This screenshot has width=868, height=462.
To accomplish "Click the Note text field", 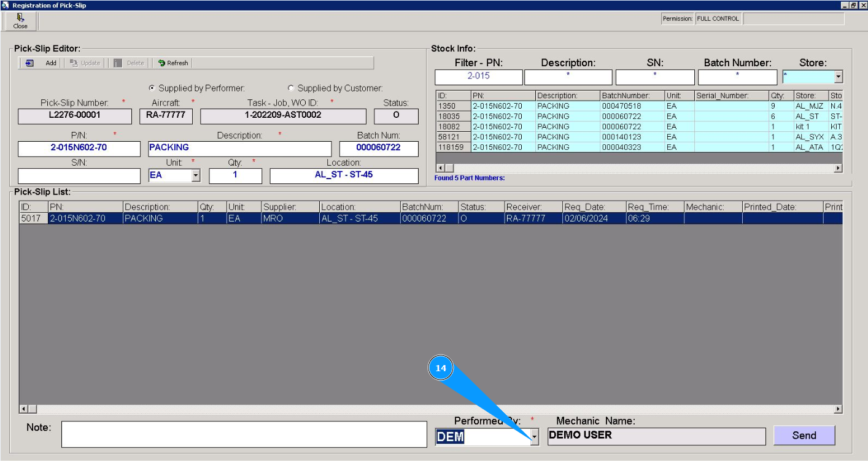I will (244, 434).
